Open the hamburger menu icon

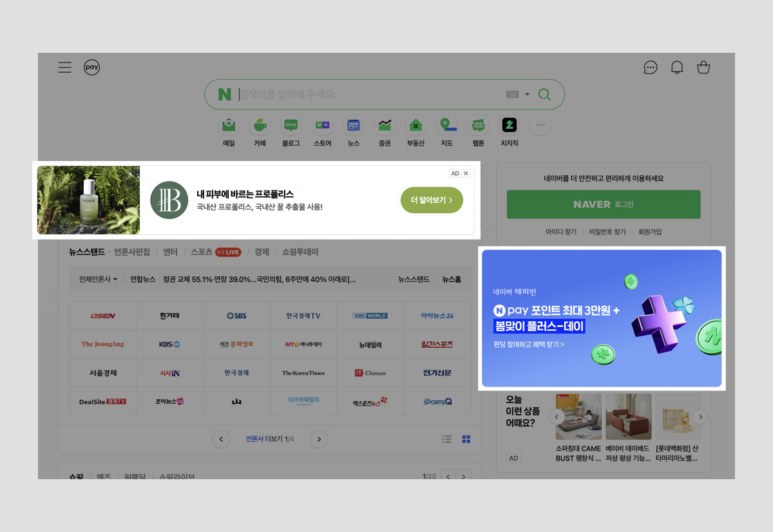[64, 68]
